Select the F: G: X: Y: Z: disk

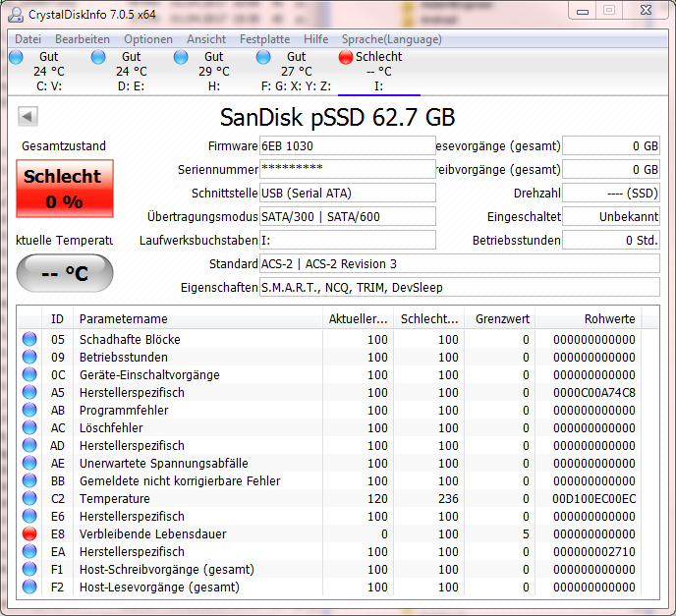[x=296, y=72]
